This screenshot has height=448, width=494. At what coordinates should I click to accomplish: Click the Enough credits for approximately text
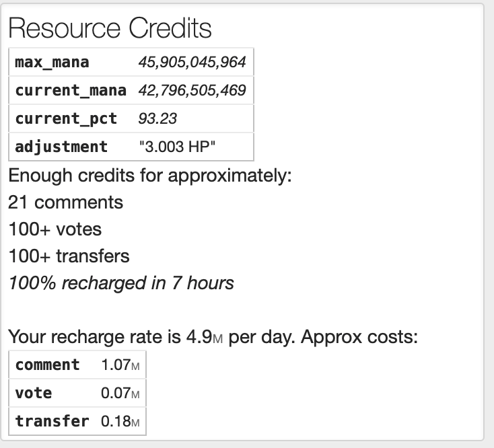click(x=150, y=176)
